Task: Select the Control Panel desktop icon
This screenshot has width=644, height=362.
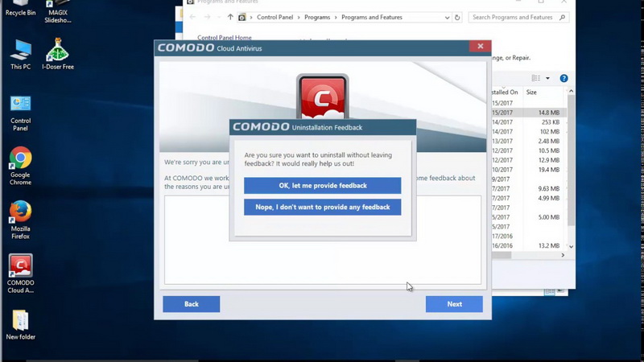Action: pos(21,113)
